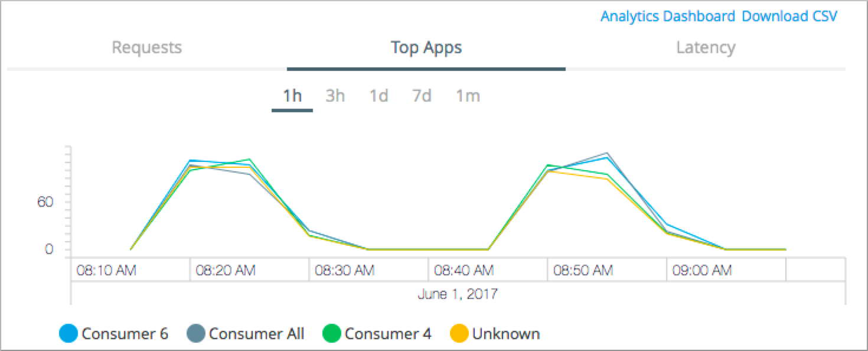868x351 pixels.
Task: Click the 08:50 AM axis label
Action: pos(581,270)
